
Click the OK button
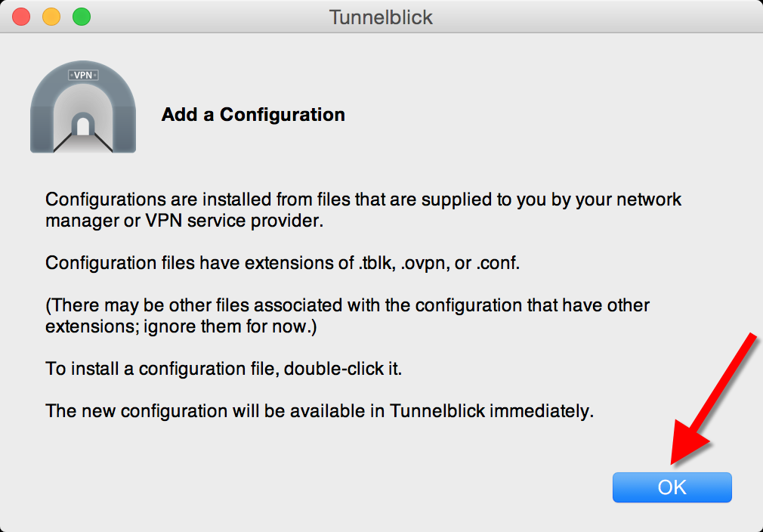[x=672, y=487]
